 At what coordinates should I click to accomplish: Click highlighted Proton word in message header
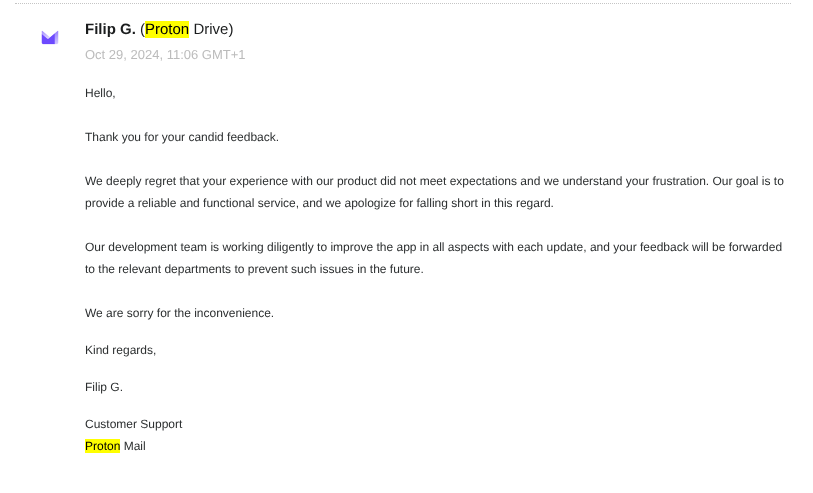coord(167,29)
